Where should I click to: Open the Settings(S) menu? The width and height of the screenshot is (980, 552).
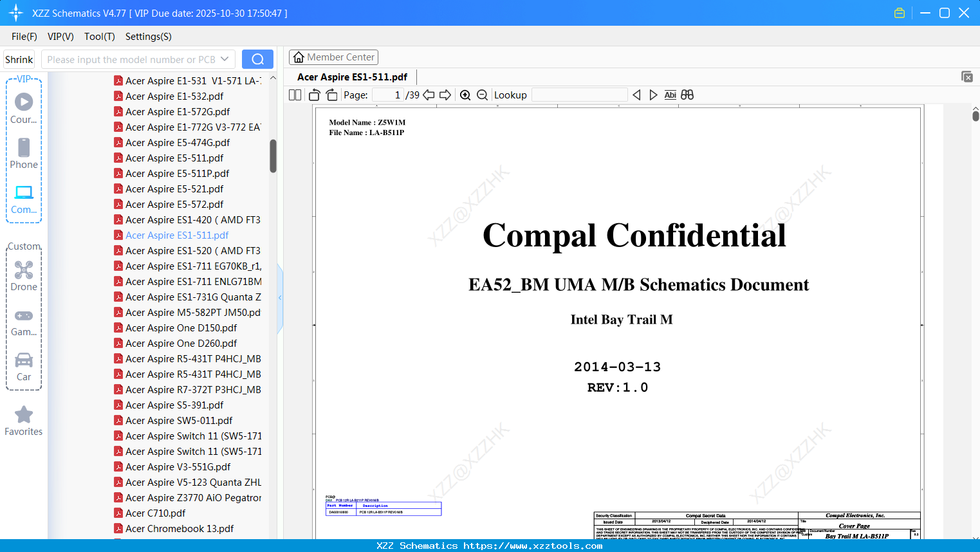tap(149, 37)
